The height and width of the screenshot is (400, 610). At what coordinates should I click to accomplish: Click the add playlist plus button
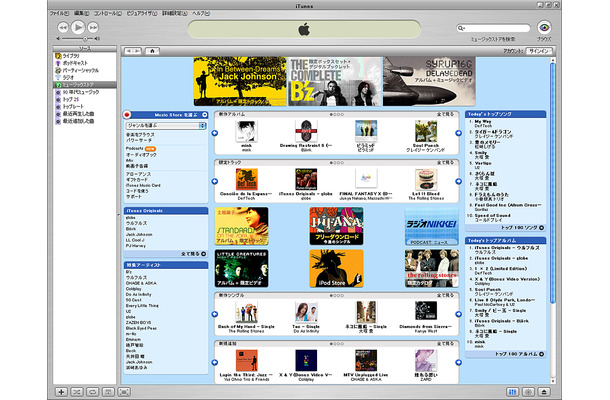pyautogui.click(x=61, y=392)
